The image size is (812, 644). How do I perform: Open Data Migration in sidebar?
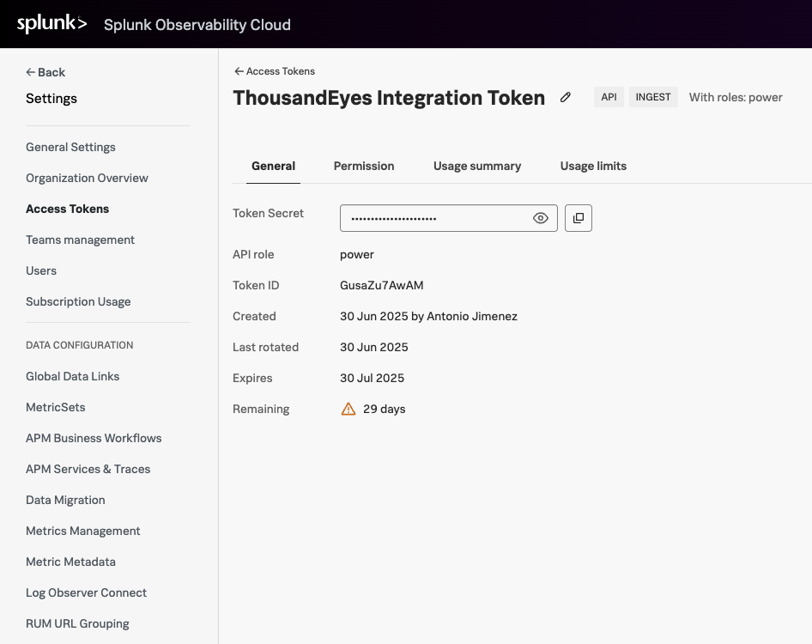[x=65, y=500]
